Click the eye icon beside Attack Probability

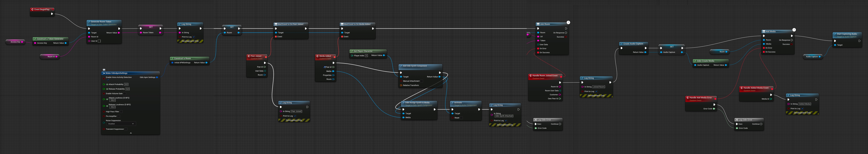[107, 85]
